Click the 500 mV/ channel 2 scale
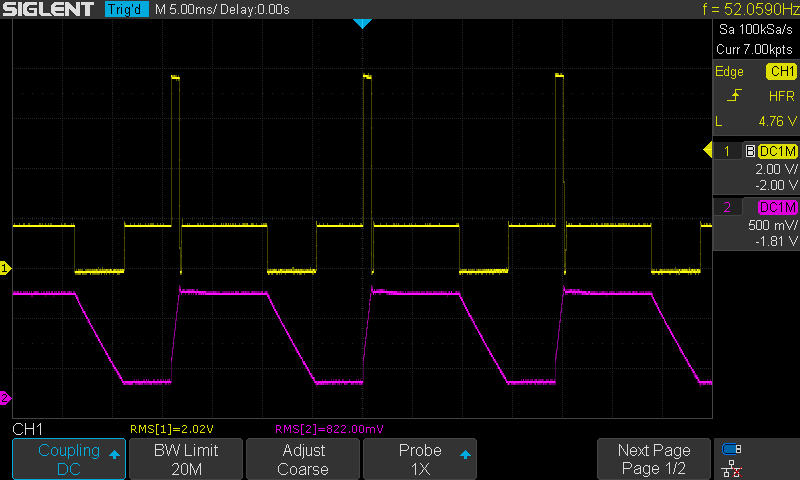 (772, 225)
